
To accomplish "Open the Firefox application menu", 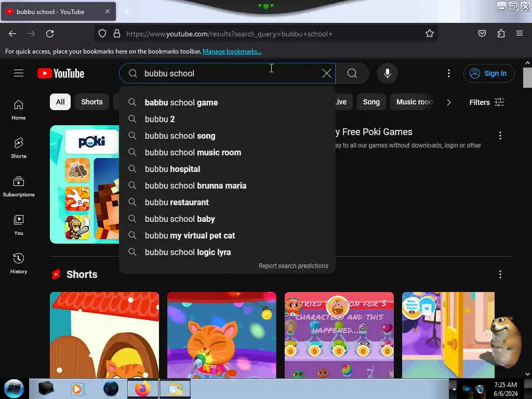I will 520,34.
